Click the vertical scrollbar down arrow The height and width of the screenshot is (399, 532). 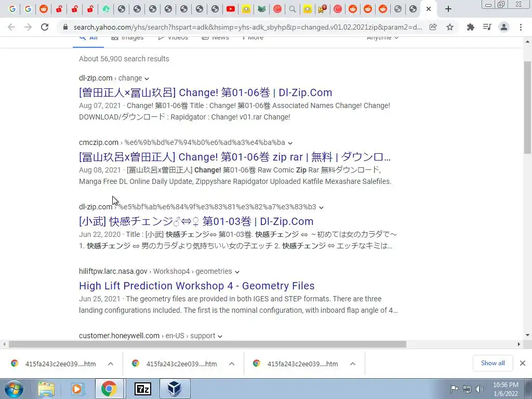click(527, 335)
